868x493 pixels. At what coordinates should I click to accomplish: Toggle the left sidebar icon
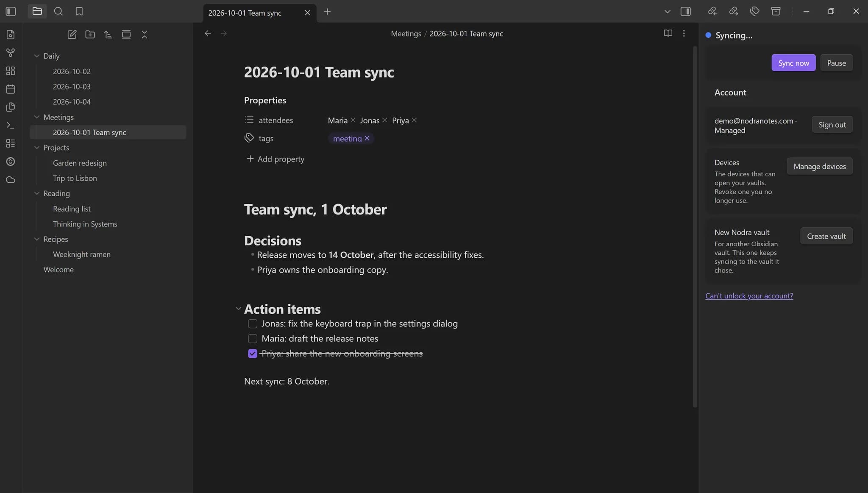(x=11, y=11)
